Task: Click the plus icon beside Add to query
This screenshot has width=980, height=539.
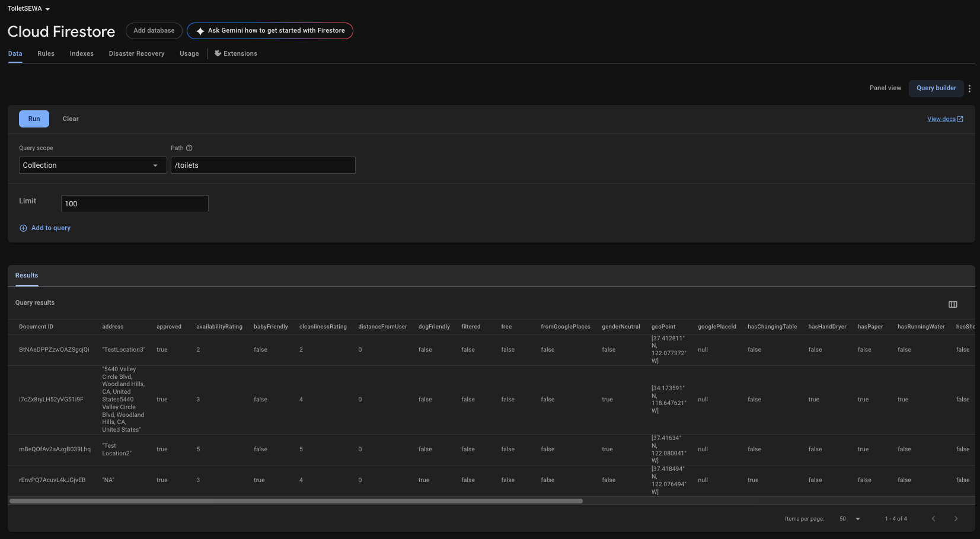Action: coord(24,228)
